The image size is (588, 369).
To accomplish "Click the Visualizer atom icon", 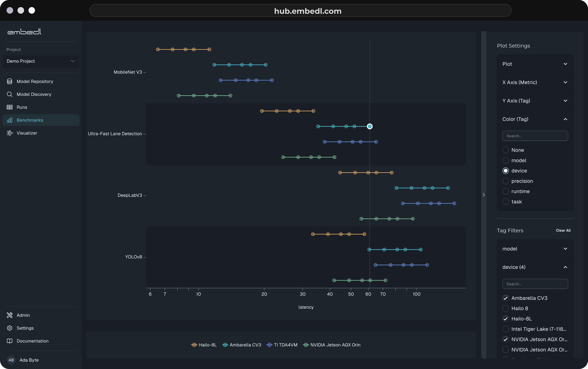I will [9, 133].
